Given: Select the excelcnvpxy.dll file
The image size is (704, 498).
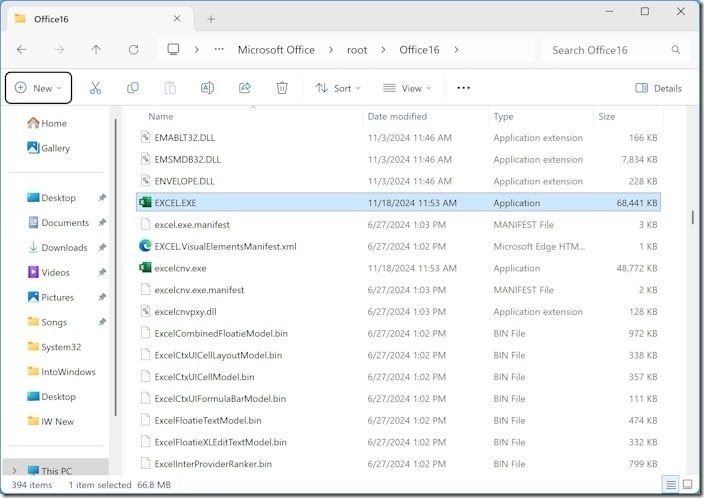Looking at the screenshot, I should [x=398, y=312].
